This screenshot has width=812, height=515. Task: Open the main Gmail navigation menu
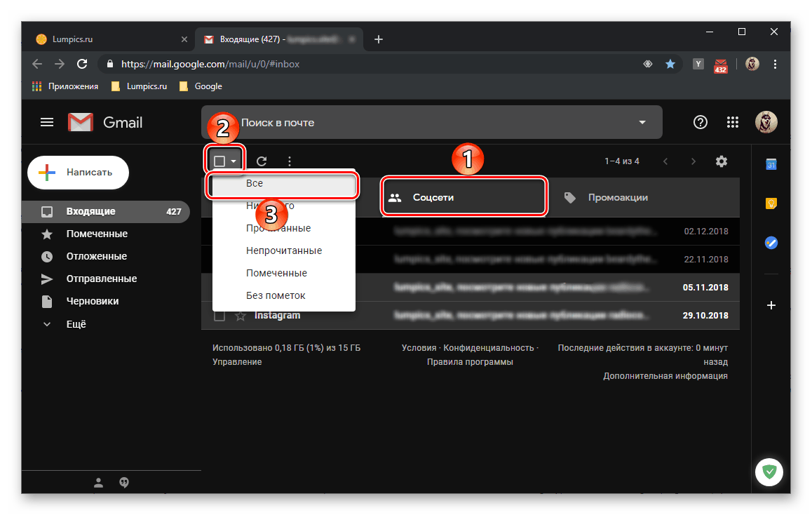(x=46, y=121)
